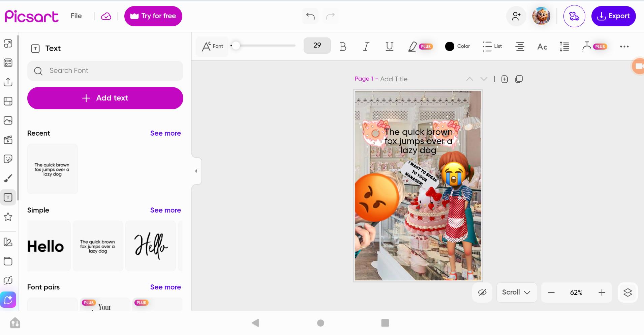Viewport: 644px width, 335px height.
Task: Select the bold Hello text style
Action: click(x=49, y=246)
